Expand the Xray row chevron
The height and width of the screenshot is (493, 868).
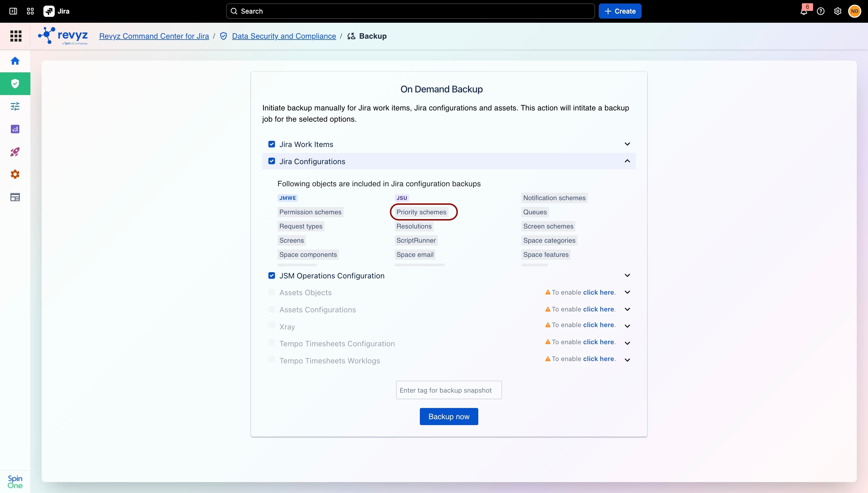pos(627,326)
